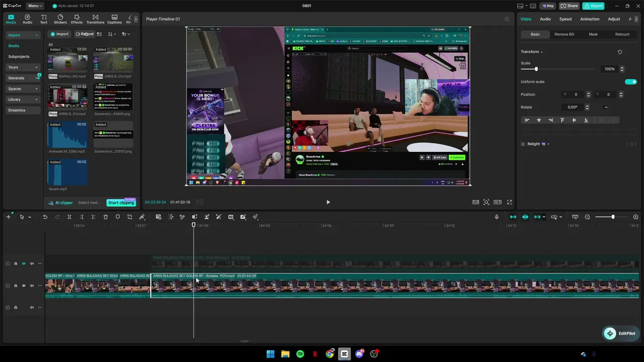Open the Stickers tab
644x362 pixels.
[60, 19]
